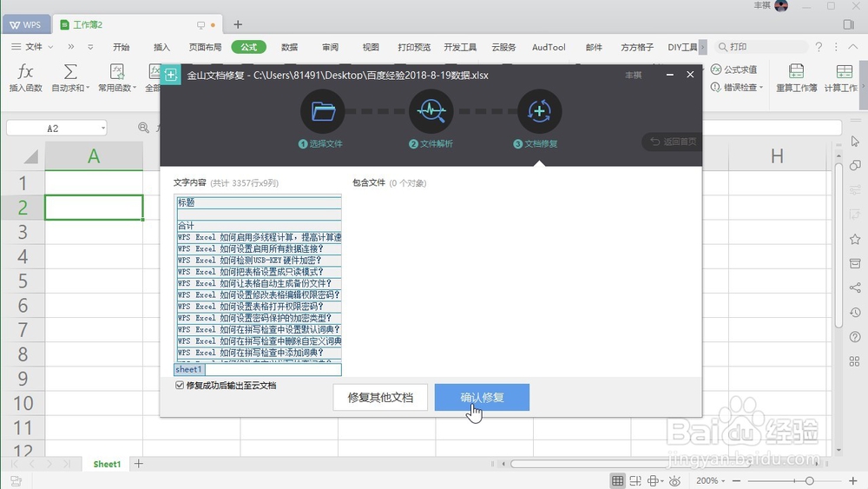The image size is (868, 489).
Task: Open the AudTool ribbon tab
Action: [x=549, y=47]
